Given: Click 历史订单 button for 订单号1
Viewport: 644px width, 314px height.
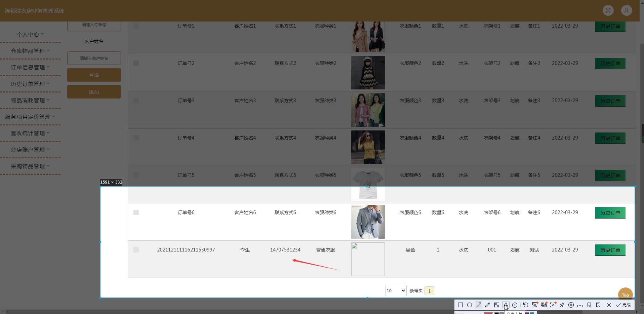Looking at the screenshot, I should pos(610,26).
